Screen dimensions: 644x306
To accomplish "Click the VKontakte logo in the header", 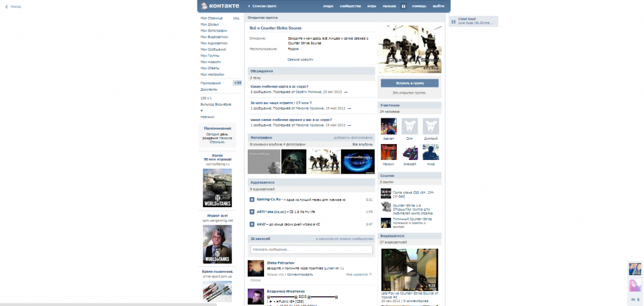I will coord(219,6).
